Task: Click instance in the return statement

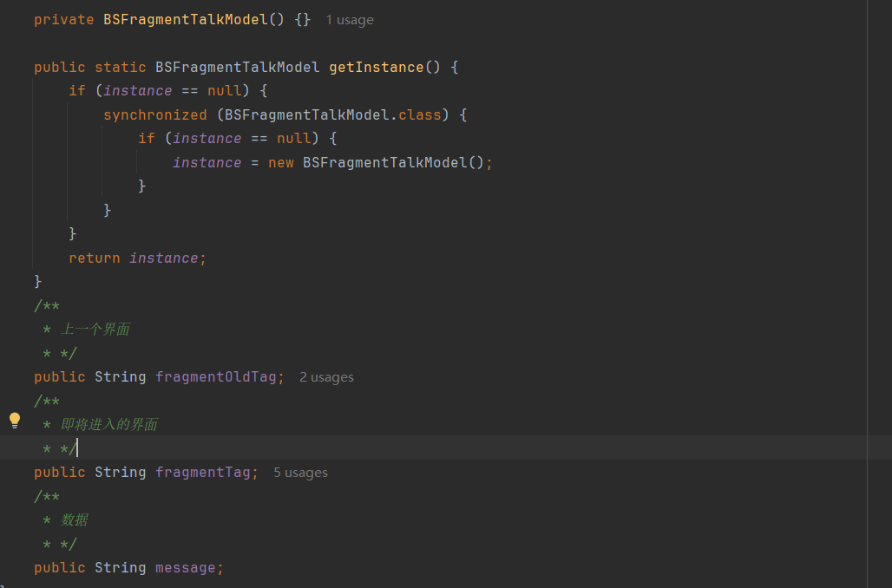Action: (x=163, y=258)
